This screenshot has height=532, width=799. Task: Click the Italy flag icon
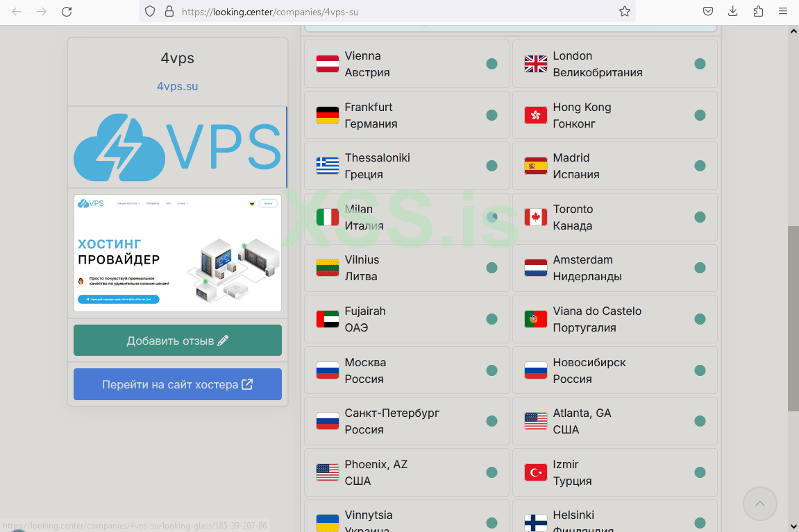point(327,217)
